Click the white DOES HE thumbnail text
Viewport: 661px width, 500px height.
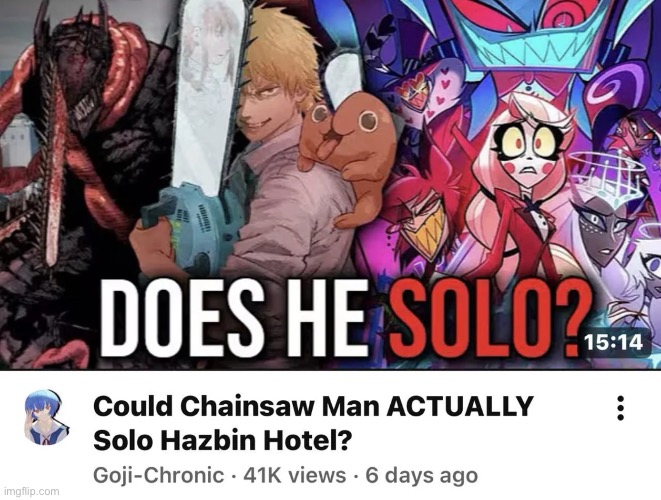point(234,318)
